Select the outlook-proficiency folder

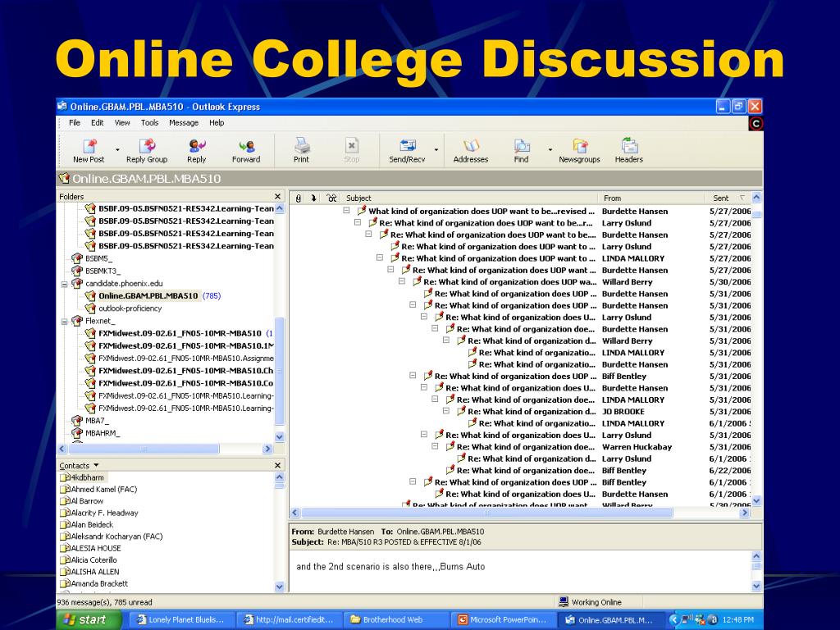tap(130, 308)
